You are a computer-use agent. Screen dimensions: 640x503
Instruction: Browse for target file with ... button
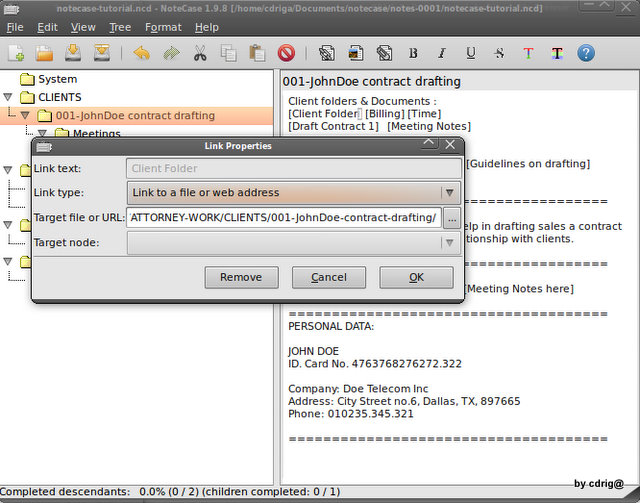452,218
